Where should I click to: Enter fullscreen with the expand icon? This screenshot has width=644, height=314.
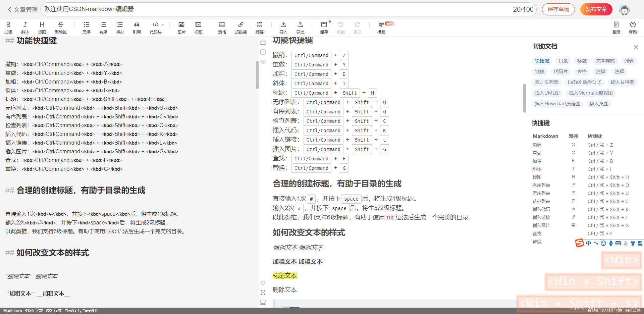(263, 293)
